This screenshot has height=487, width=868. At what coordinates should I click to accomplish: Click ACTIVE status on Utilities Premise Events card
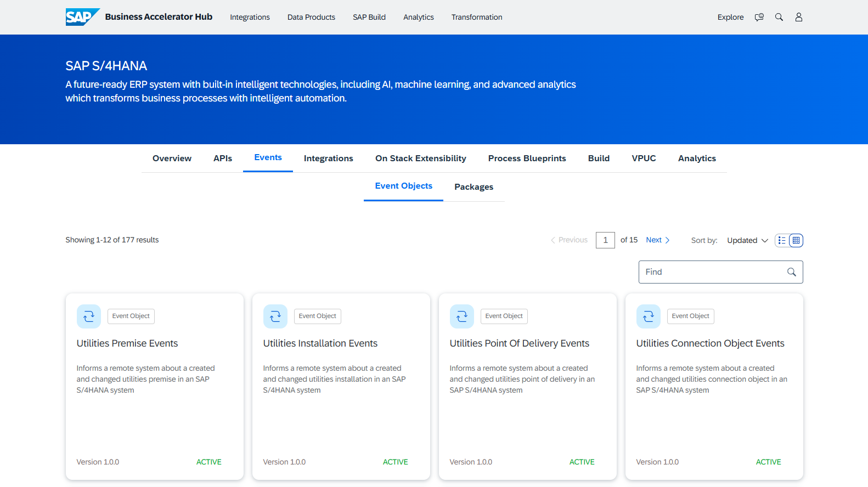point(209,462)
